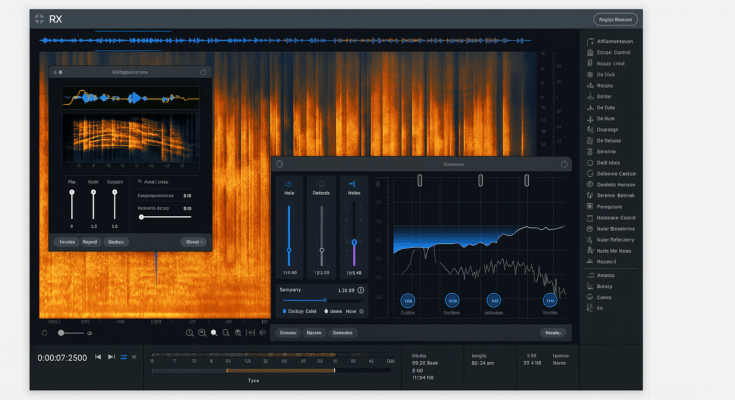This screenshot has width=735, height=400.
Task: Open the Sbood dropdown button
Action: 194,242
